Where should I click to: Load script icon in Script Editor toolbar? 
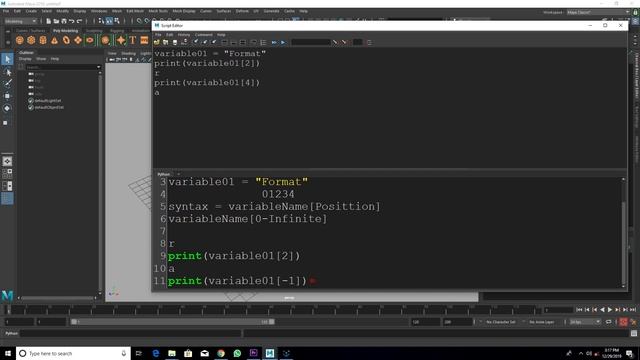point(157,42)
